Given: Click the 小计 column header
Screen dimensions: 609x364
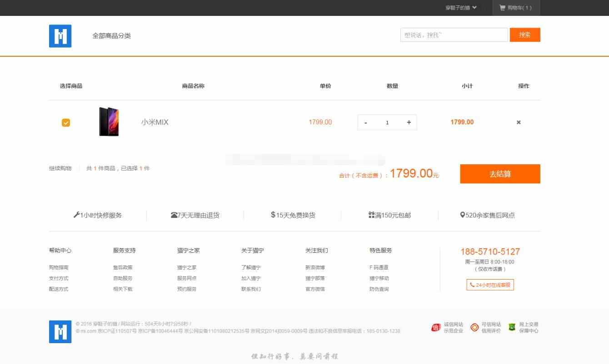Looking at the screenshot, I should [x=467, y=86].
